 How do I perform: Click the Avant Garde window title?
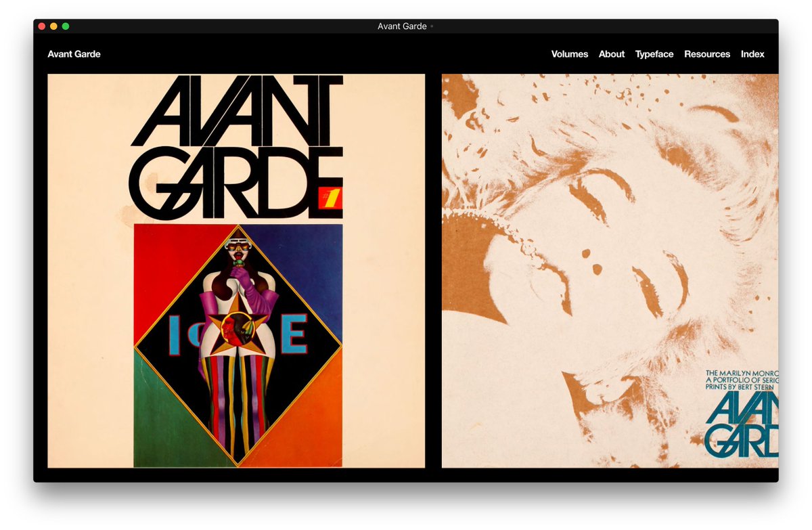402,26
